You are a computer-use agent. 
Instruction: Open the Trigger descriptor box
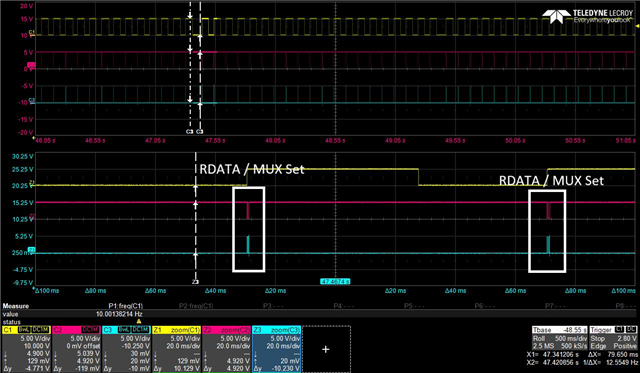coord(613,339)
